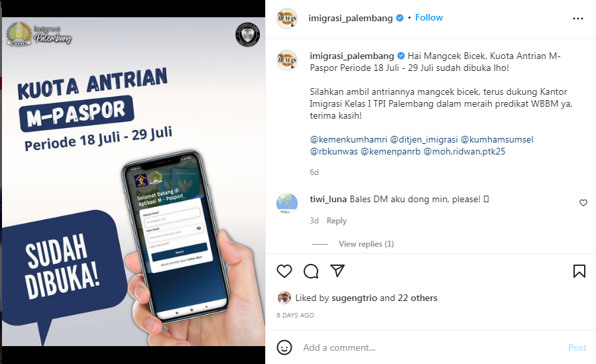Open @kumhamsumsel profile mention
Image resolution: width=596 pixels, height=364 pixels.
[x=497, y=139]
